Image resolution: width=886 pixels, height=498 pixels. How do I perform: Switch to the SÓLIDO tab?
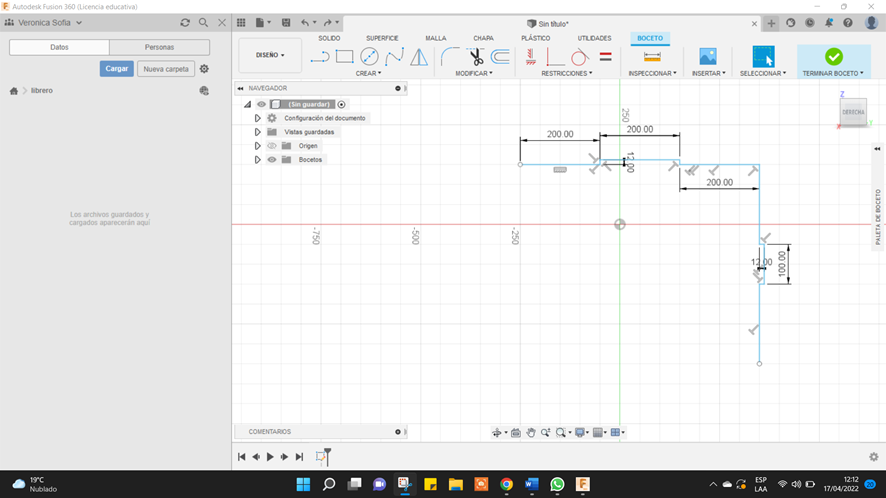(329, 38)
